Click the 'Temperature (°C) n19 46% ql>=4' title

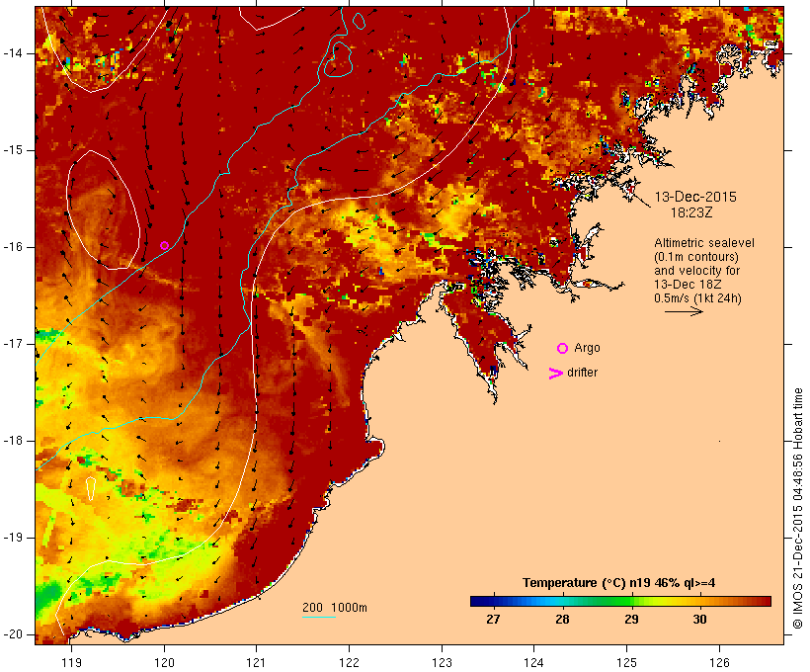coord(619,583)
